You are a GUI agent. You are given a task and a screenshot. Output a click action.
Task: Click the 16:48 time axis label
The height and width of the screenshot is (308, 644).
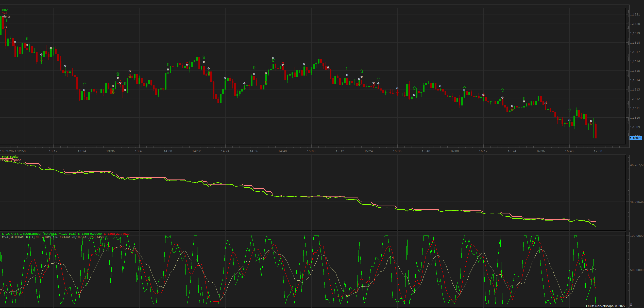(x=569, y=151)
